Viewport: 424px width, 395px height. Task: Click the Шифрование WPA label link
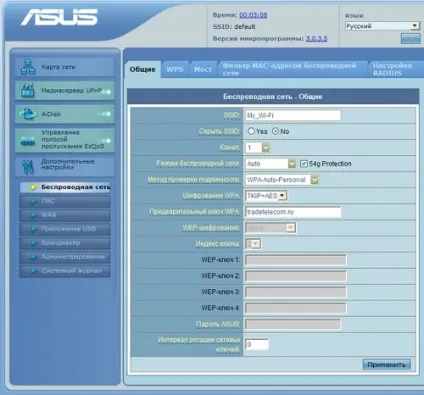211,196
